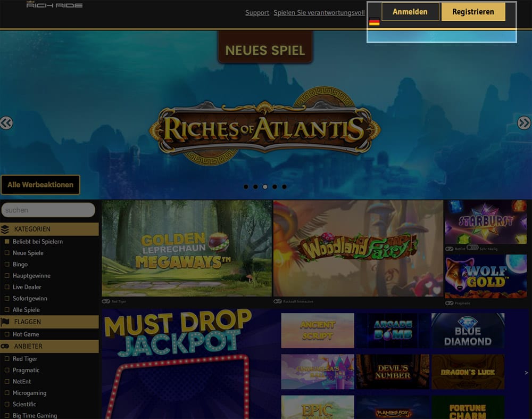Viewport: 532px width, 419px height.
Task: Select the fourth carousel dot
Action: tap(275, 187)
